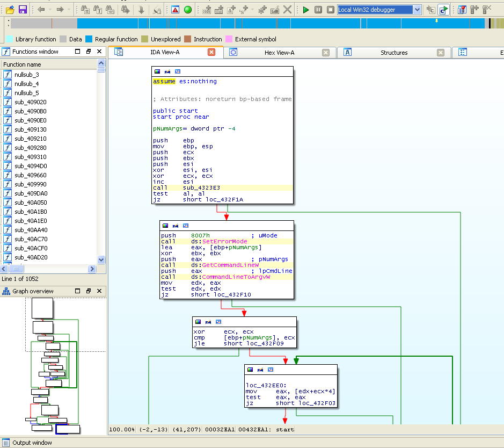Start the debugger with the green play button

pyautogui.click(x=306, y=10)
